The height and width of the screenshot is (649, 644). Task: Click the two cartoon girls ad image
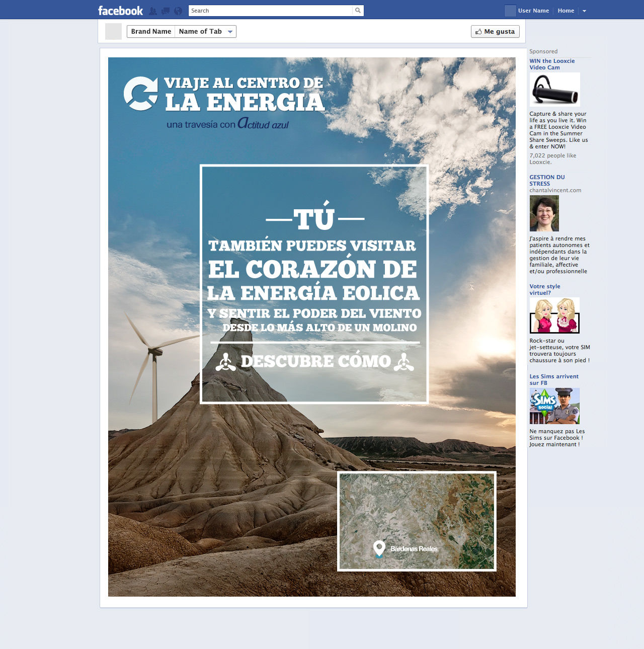pyautogui.click(x=554, y=315)
